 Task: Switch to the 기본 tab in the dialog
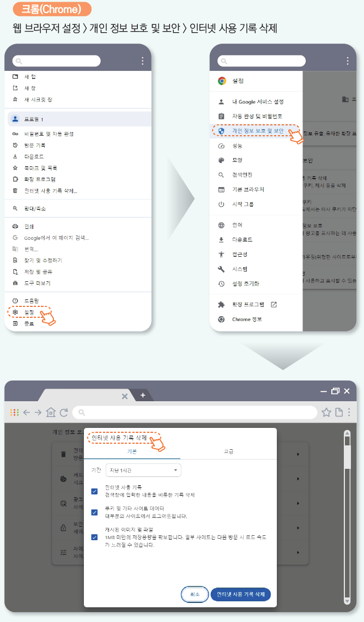pyautogui.click(x=132, y=451)
